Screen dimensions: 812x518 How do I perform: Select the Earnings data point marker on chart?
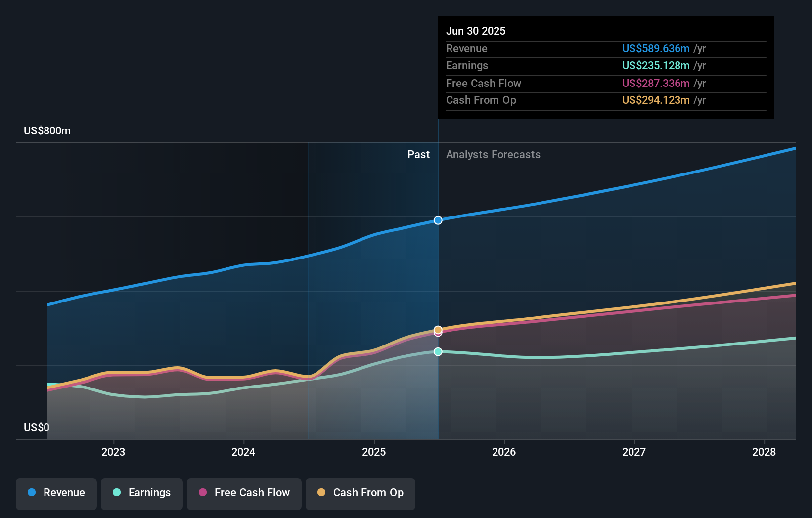click(x=437, y=352)
